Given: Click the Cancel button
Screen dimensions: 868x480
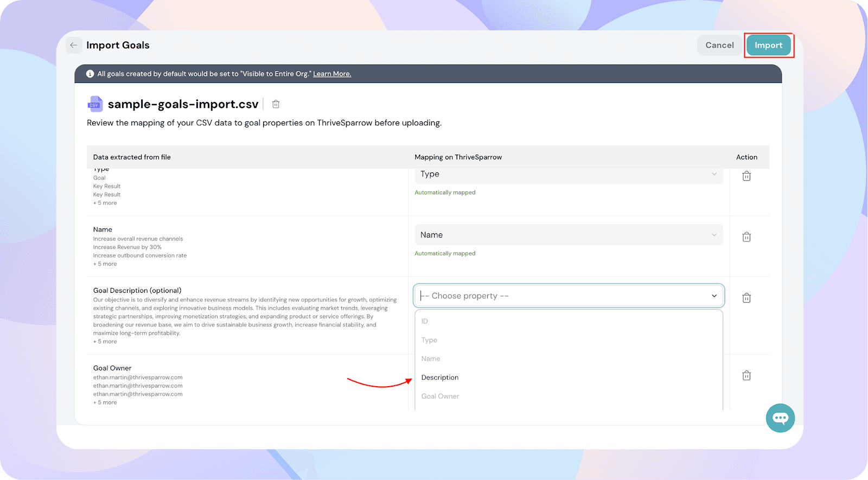Looking at the screenshot, I should [719, 45].
